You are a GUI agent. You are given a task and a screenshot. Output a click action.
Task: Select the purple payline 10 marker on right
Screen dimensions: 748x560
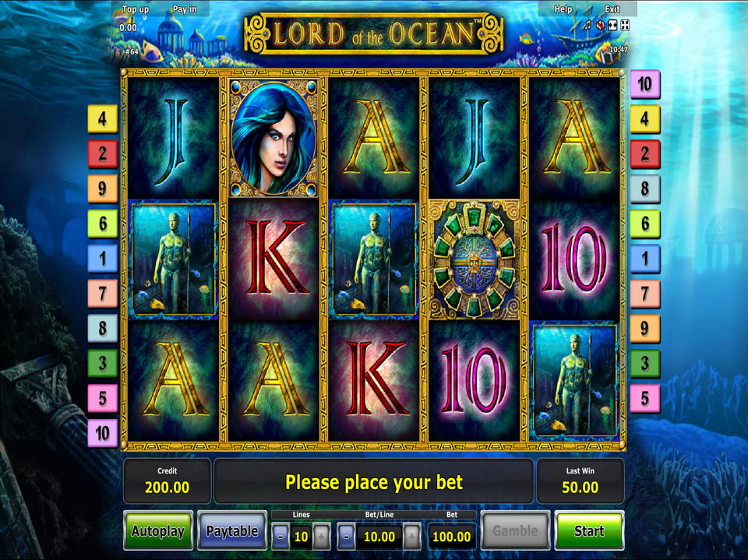(x=645, y=84)
